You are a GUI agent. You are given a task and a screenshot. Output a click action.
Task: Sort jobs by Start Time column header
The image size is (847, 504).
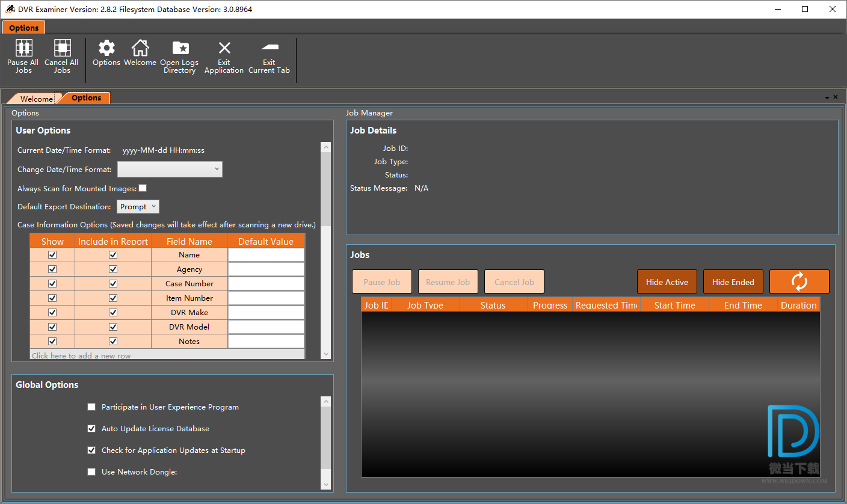(x=674, y=305)
